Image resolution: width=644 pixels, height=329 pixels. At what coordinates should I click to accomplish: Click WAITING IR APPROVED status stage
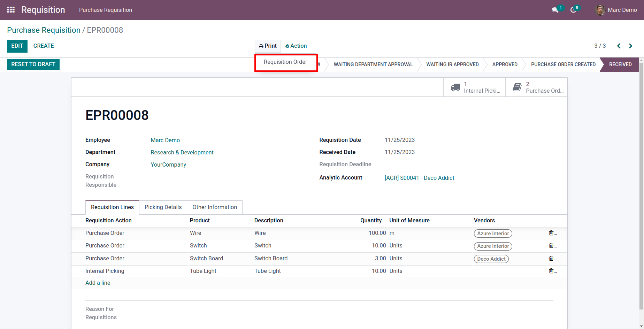tap(452, 64)
